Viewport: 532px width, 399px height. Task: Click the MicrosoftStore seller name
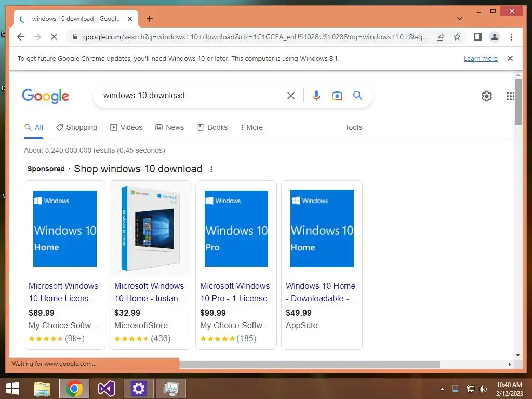click(141, 326)
